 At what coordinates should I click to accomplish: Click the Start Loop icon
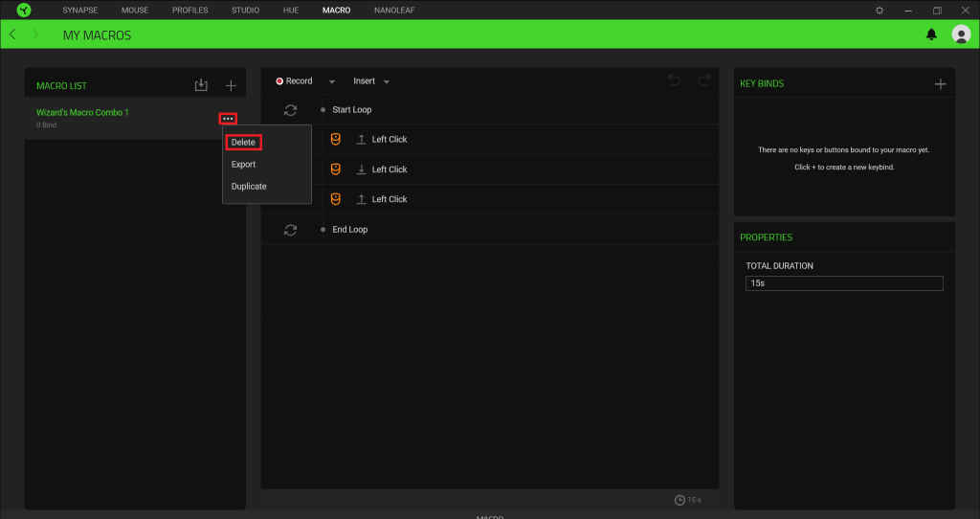(291, 110)
